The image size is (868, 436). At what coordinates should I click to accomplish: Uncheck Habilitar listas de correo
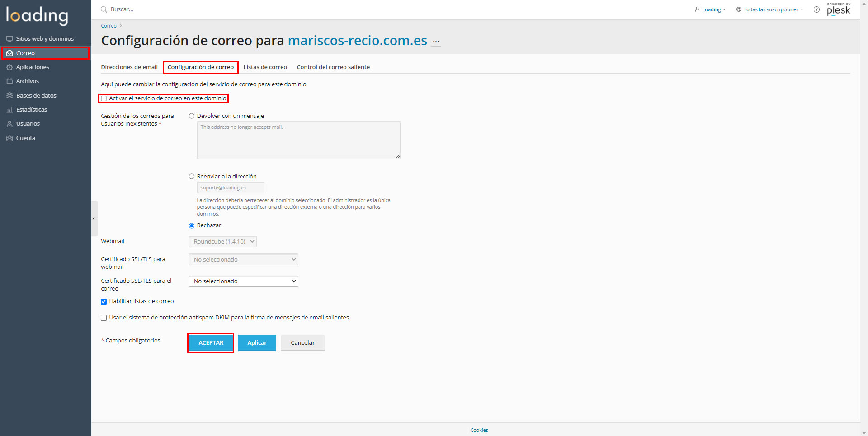pyautogui.click(x=104, y=301)
